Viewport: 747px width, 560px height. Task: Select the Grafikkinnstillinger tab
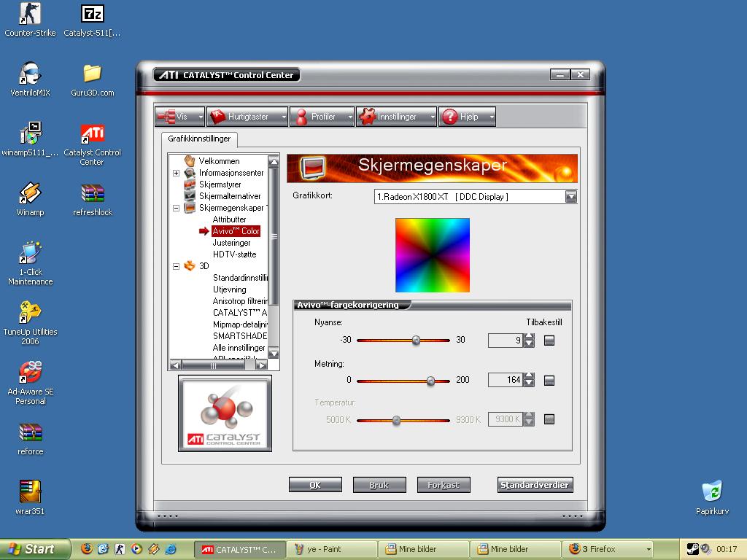click(199, 139)
